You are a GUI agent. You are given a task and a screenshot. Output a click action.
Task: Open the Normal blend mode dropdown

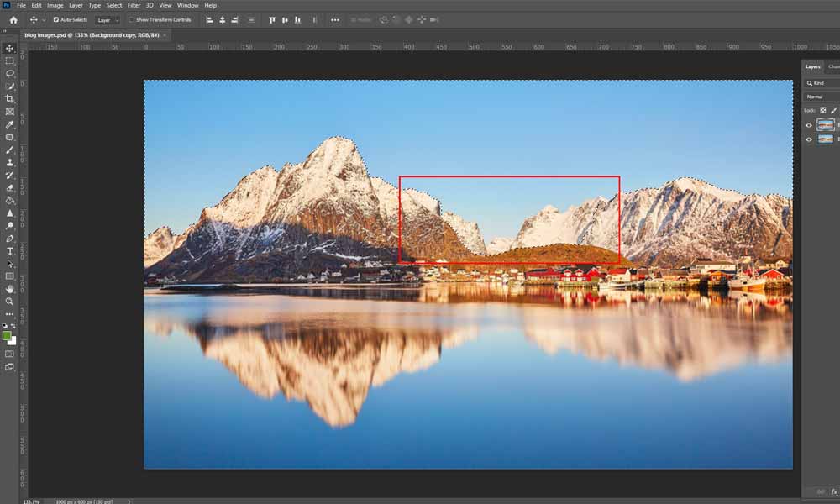tap(821, 97)
